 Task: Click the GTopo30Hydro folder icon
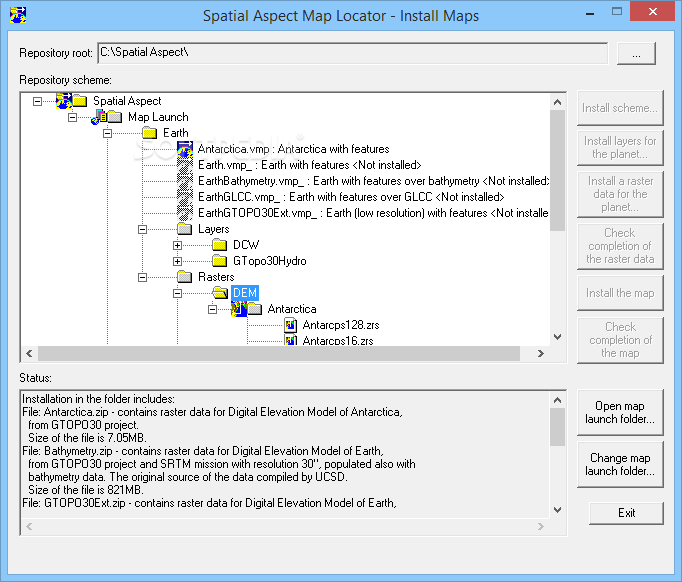(x=220, y=261)
